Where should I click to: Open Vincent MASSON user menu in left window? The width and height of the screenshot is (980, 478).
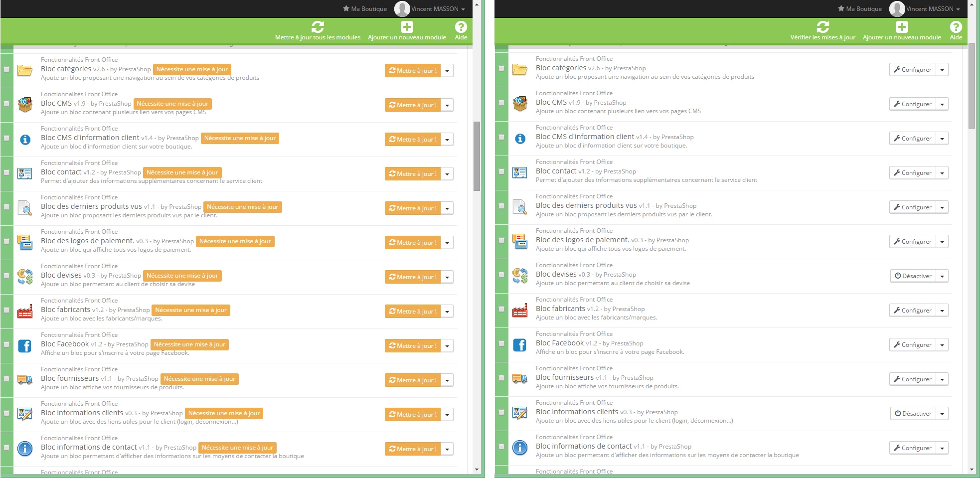pyautogui.click(x=430, y=8)
